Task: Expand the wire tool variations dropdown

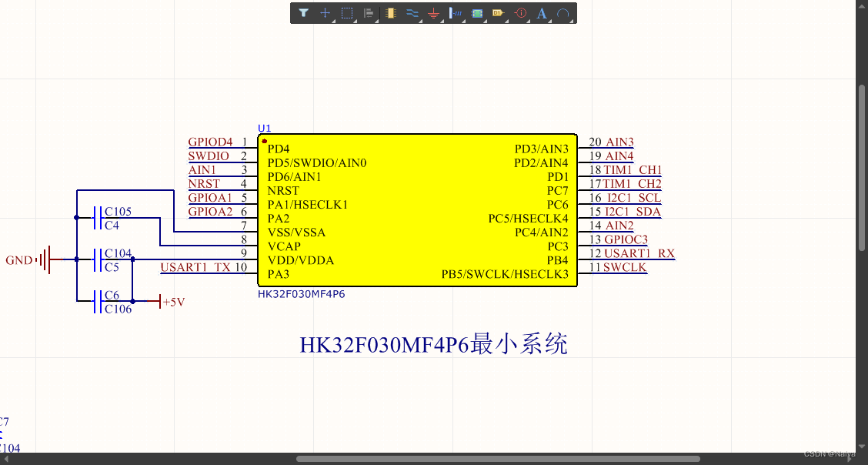Action: pos(419,21)
